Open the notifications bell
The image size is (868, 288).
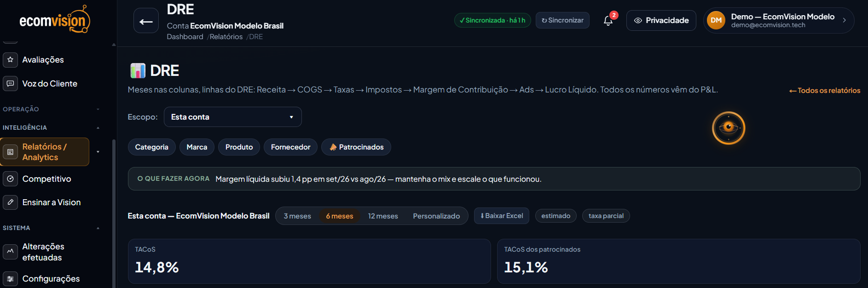pos(608,20)
